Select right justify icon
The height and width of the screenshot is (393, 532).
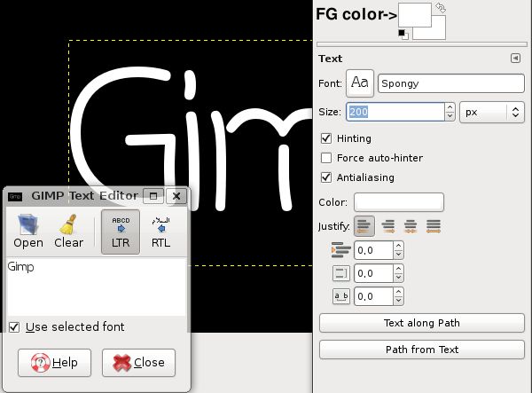click(387, 226)
